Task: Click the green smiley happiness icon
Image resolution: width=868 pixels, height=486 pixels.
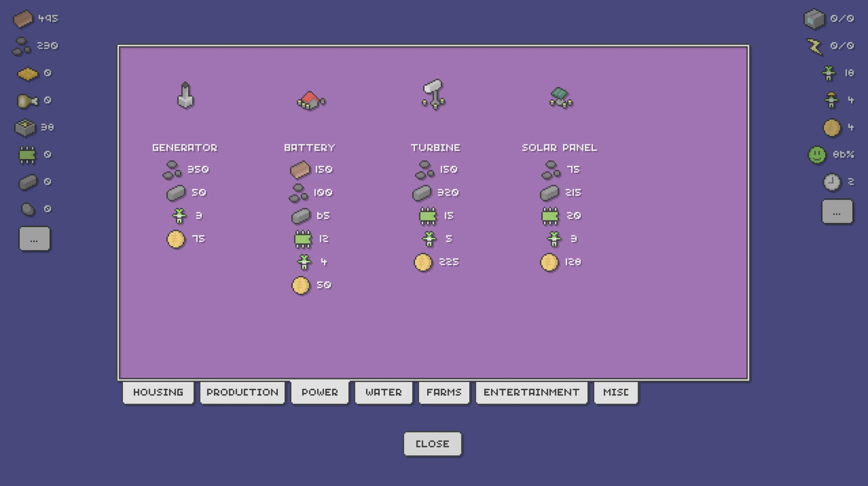Action: 817,155
